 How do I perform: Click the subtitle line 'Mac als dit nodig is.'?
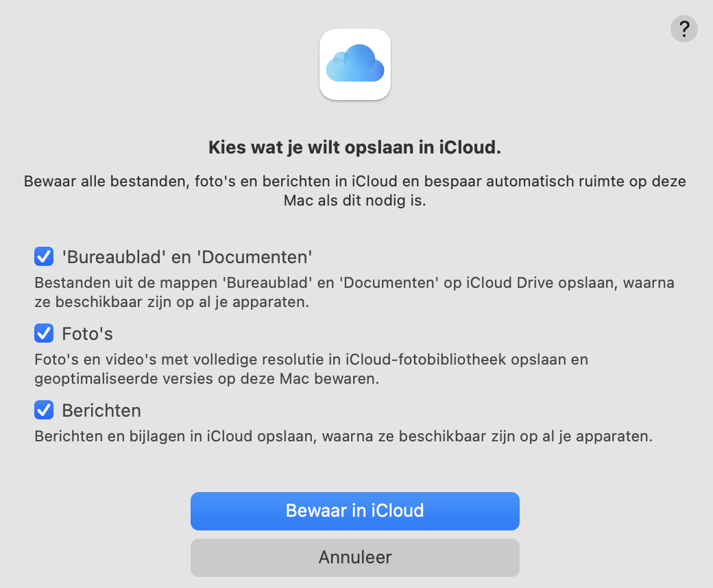click(x=354, y=200)
